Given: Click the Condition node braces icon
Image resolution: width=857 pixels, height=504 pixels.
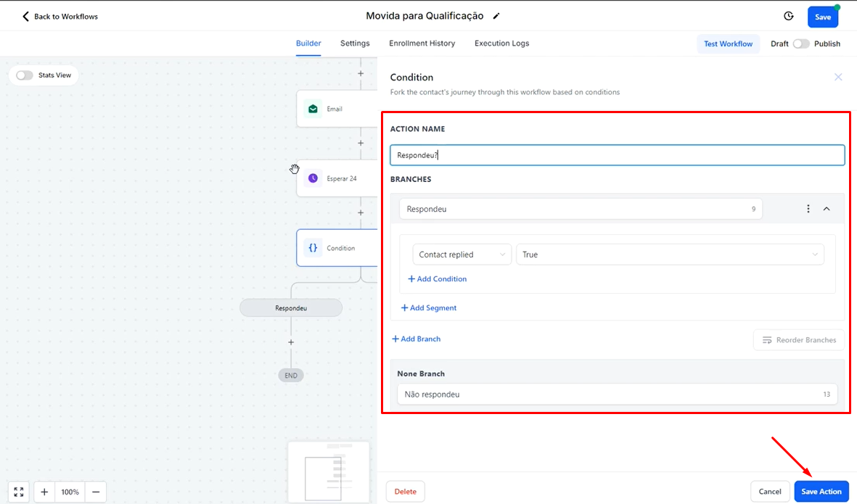Looking at the screenshot, I should pos(313,248).
